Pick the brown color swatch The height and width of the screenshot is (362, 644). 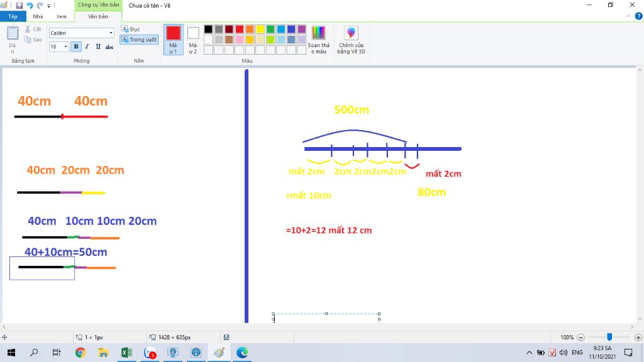pyautogui.click(x=229, y=40)
